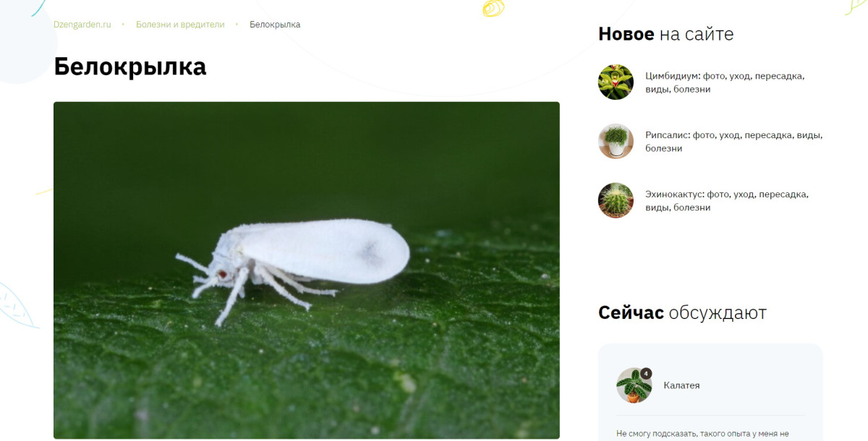Click the Эхинокактус cactus round thumbnail
The height and width of the screenshot is (441, 868).
coord(616,200)
